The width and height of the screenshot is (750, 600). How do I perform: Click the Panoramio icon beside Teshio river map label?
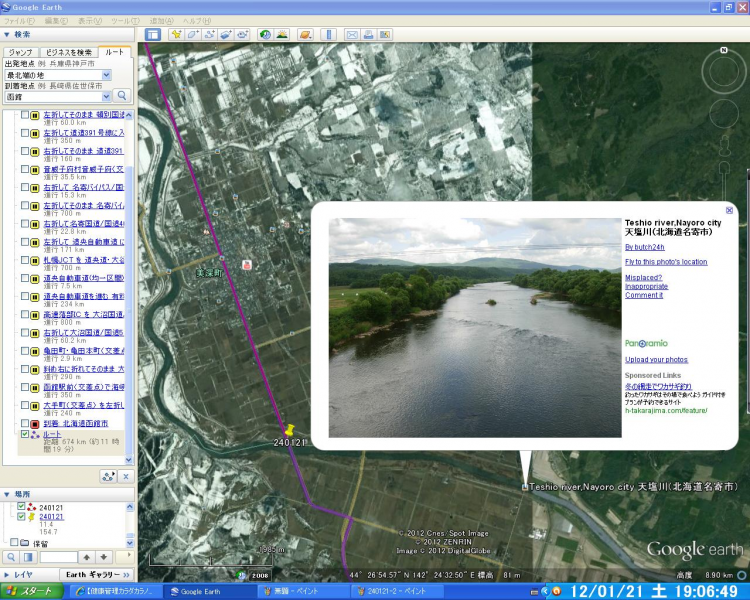tap(525, 487)
